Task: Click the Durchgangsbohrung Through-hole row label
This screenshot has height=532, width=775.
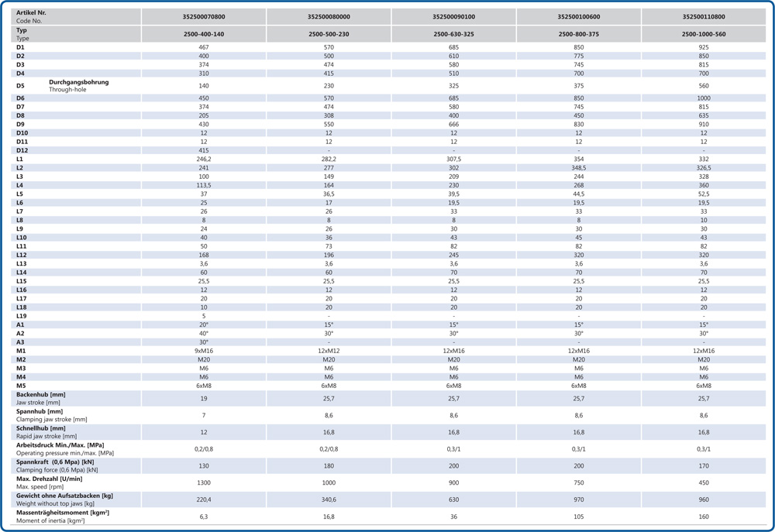Action: click(x=78, y=86)
